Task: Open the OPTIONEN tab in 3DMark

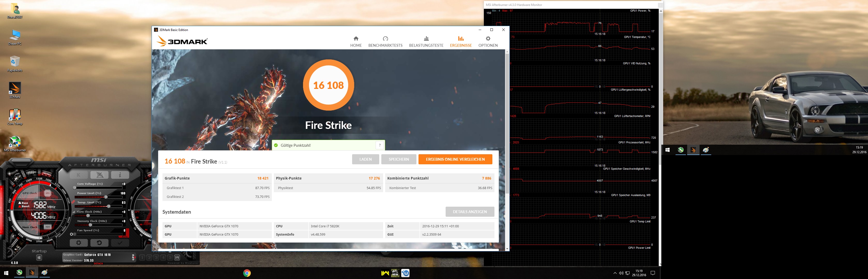Action: point(487,41)
